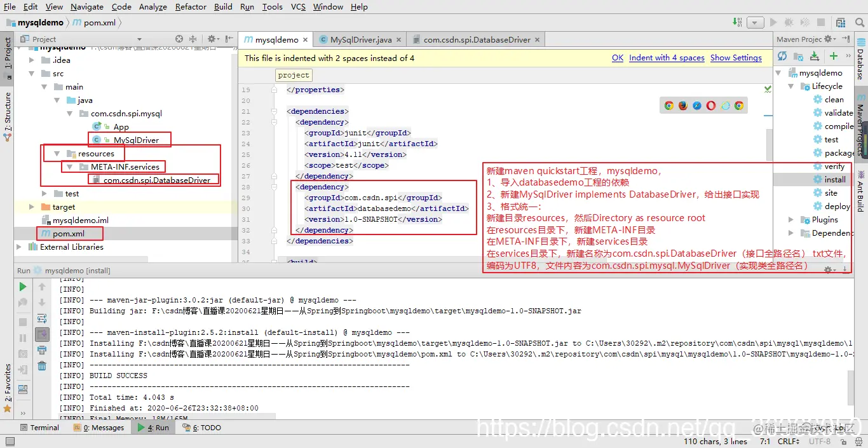Click OK in indent notification
The width and height of the screenshot is (868, 448).
618,58
